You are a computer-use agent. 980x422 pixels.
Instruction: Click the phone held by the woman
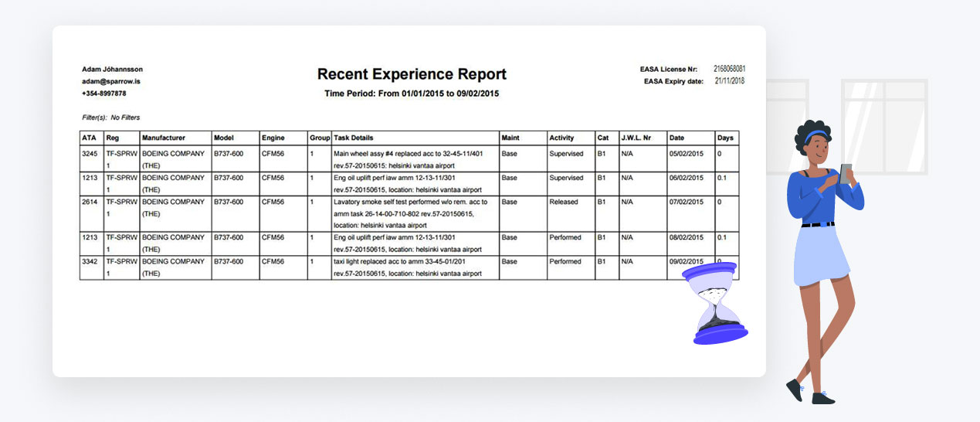[x=846, y=172]
